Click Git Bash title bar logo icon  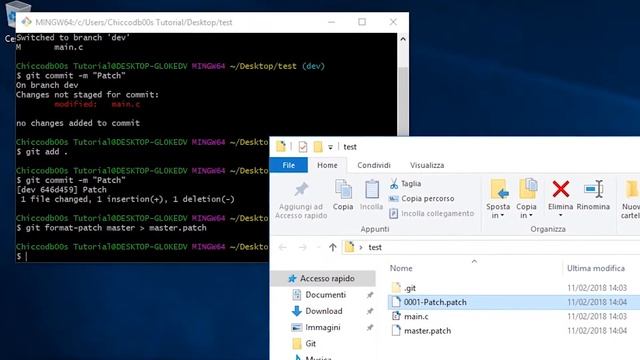pyautogui.click(x=26, y=22)
